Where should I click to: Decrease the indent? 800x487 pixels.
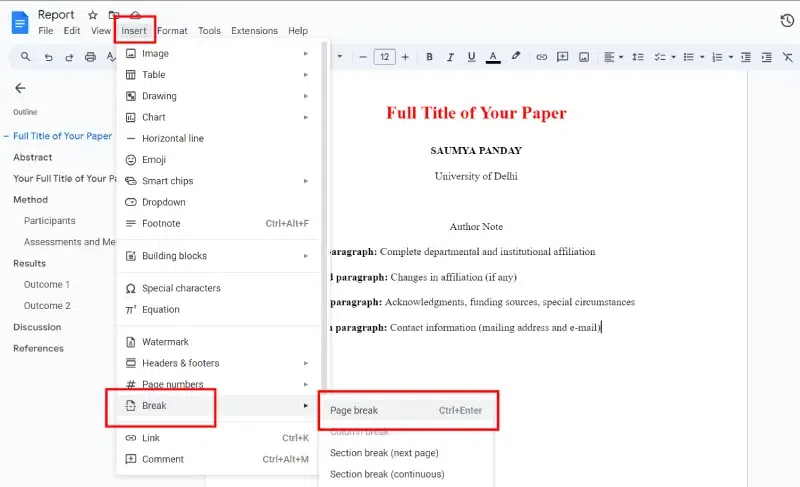click(x=745, y=57)
